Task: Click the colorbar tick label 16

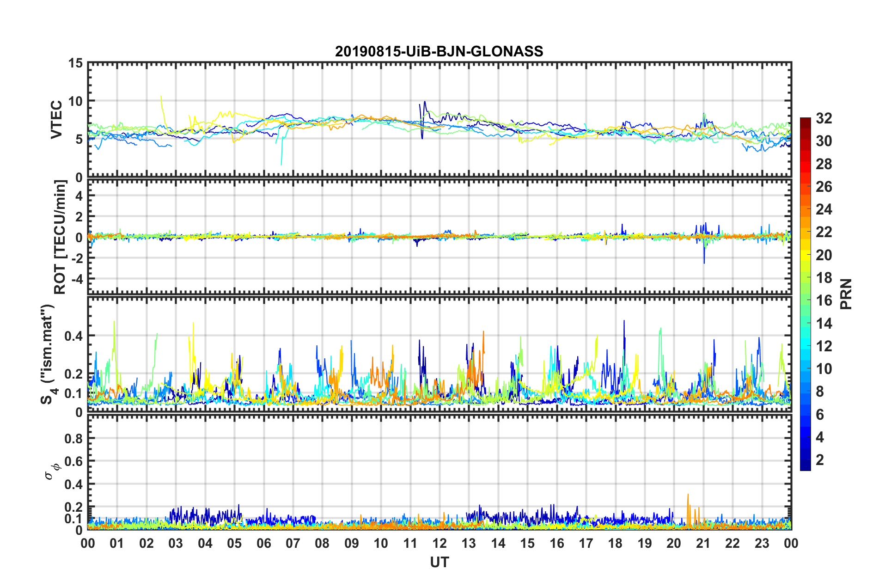Action: [x=824, y=300]
